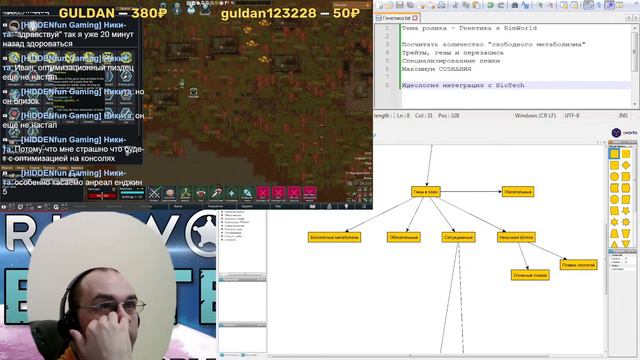Viewport: 640px width, 360px height.
Task: Click the Notepad++ vertical scrollbar down arrow
Action: point(635,104)
